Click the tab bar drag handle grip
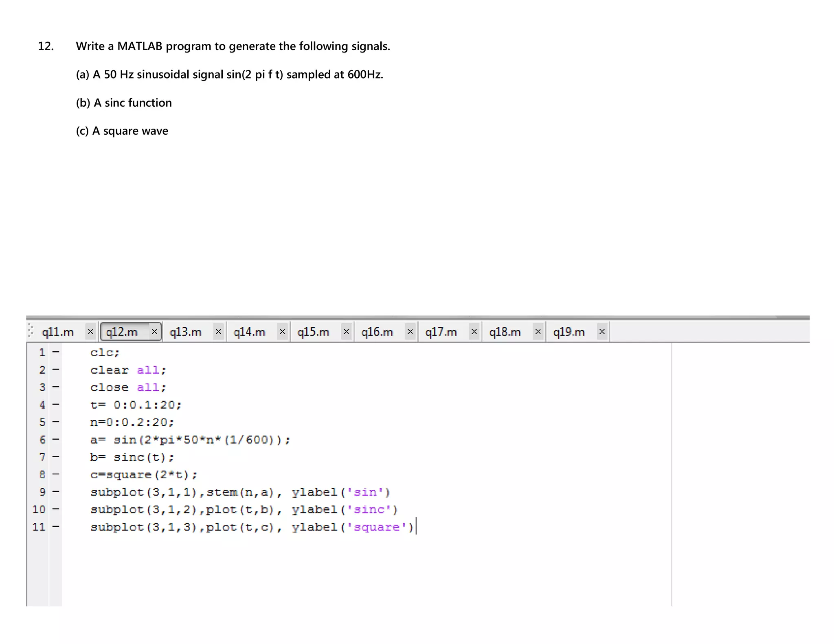The height and width of the screenshot is (644, 834). click(x=31, y=331)
